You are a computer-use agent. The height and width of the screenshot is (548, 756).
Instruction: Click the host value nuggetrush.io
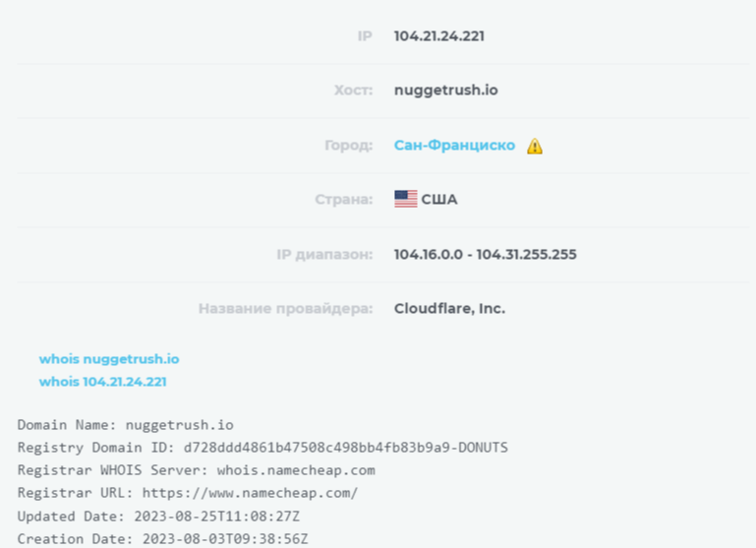click(x=445, y=91)
